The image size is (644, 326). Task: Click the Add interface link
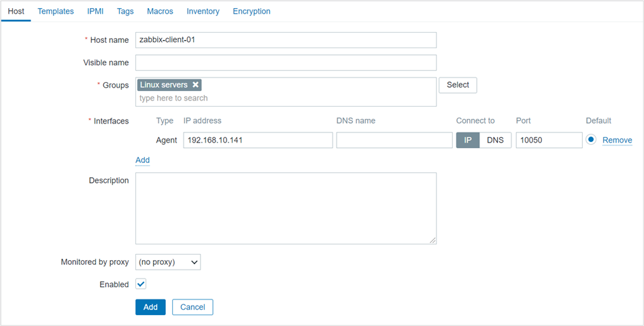[143, 160]
